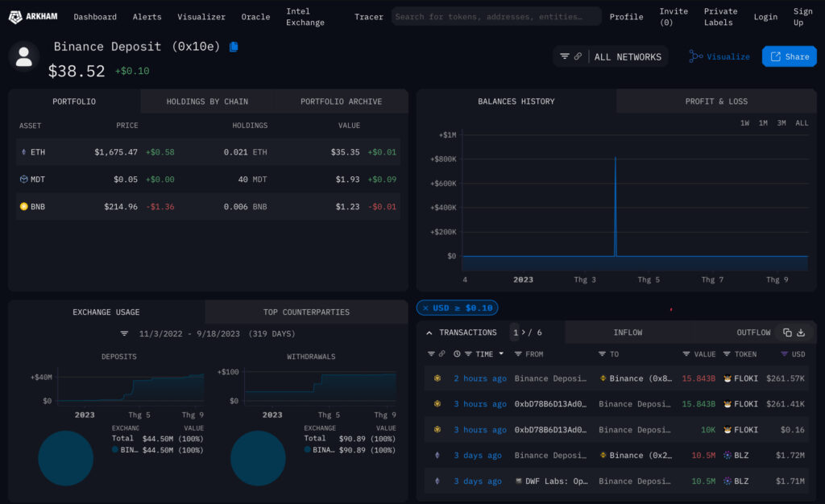
Task: Switch to Holdings By Chain tab
Action: pos(207,101)
